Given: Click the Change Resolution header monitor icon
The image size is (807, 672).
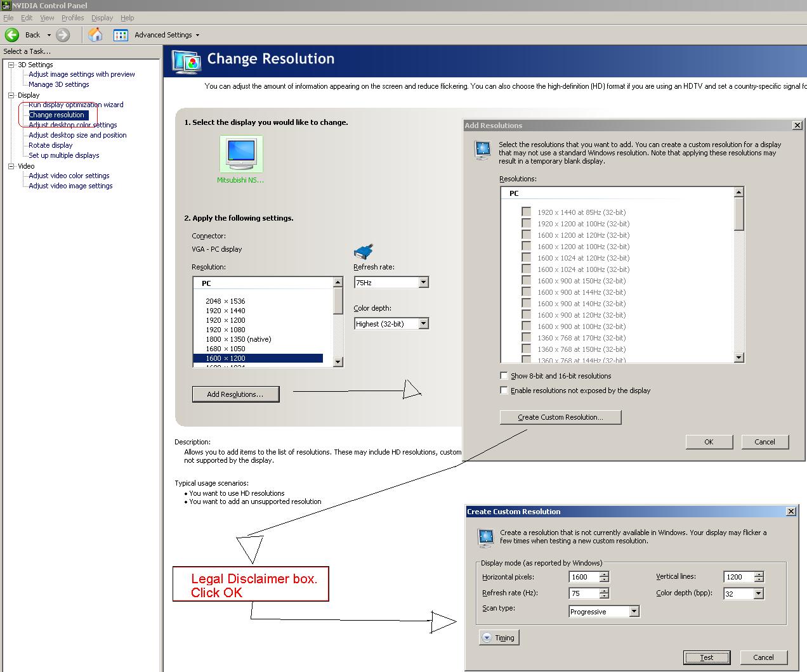Looking at the screenshot, I should [x=187, y=61].
